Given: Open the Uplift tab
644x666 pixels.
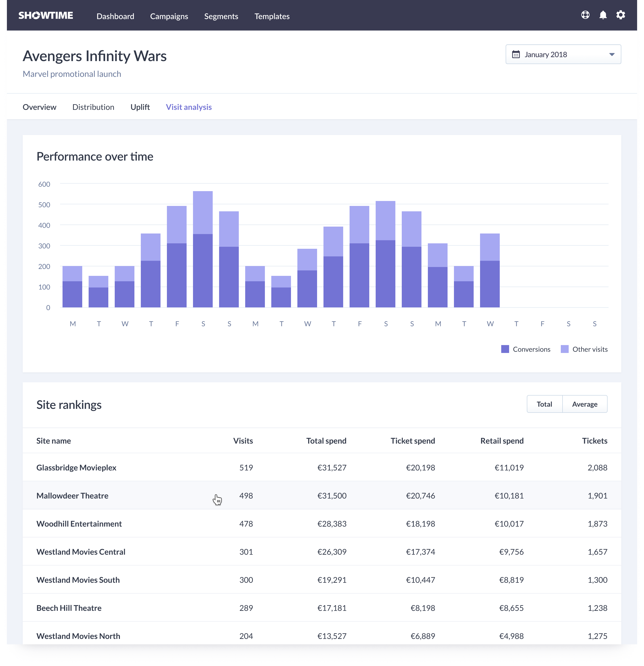Looking at the screenshot, I should click(140, 107).
